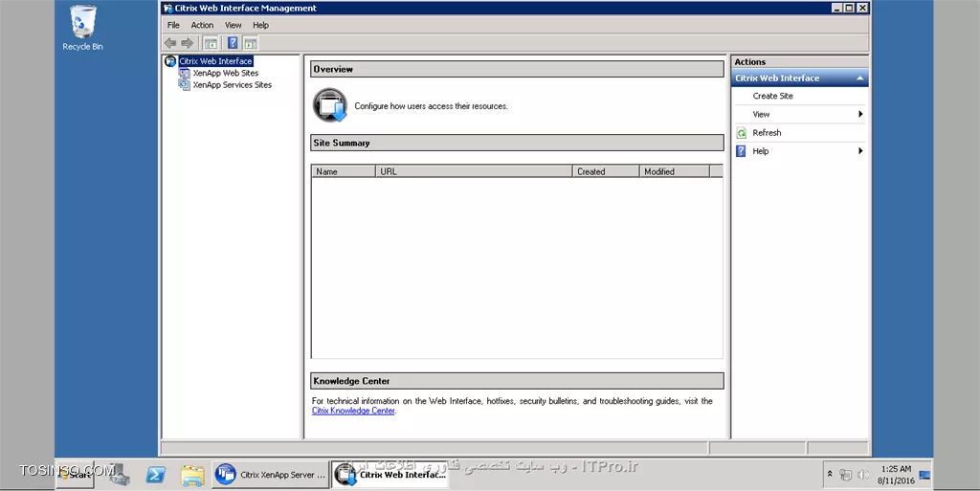Click the Overview monitor icon
The height and width of the screenshot is (491, 980).
tap(330, 105)
